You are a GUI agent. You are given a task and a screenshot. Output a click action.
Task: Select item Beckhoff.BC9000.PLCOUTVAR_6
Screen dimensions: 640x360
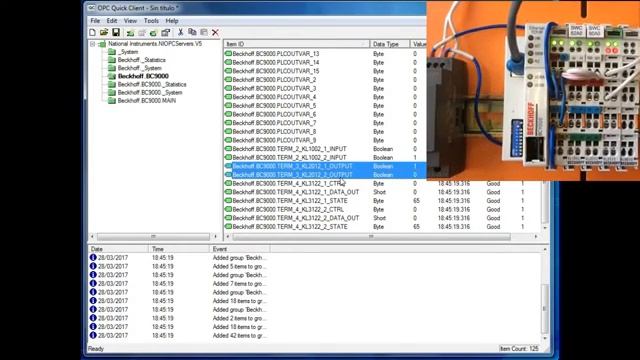click(x=274, y=114)
